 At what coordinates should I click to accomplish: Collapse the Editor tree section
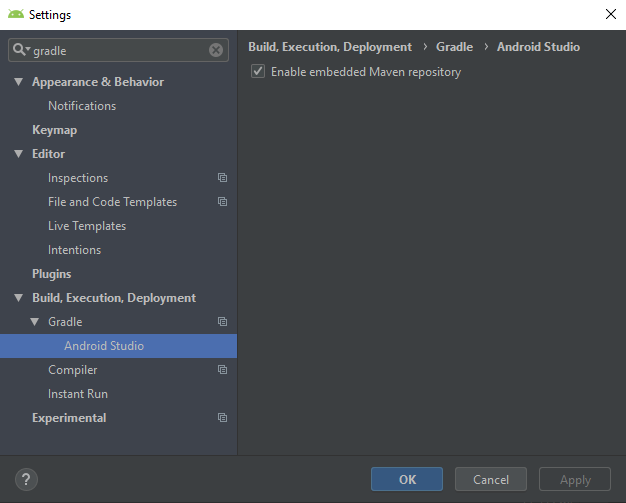(x=18, y=154)
